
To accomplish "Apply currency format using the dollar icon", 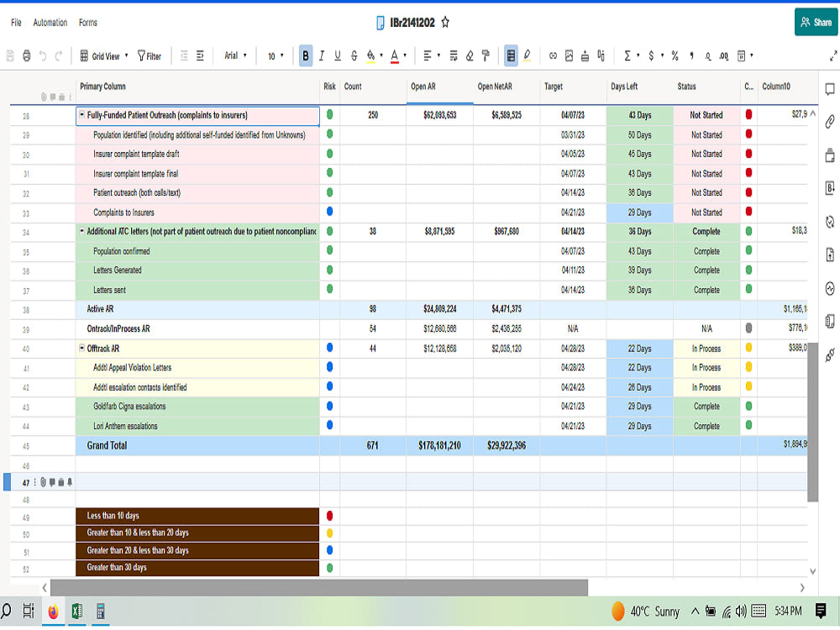I will (x=650, y=55).
